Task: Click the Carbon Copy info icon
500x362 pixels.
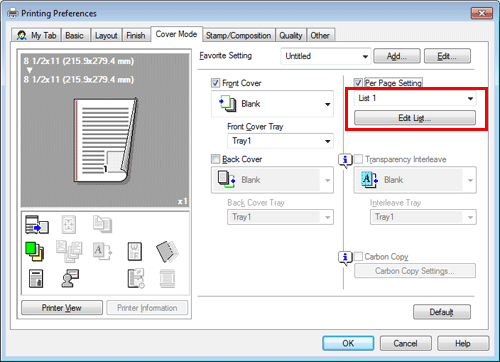Action: pos(345,258)
